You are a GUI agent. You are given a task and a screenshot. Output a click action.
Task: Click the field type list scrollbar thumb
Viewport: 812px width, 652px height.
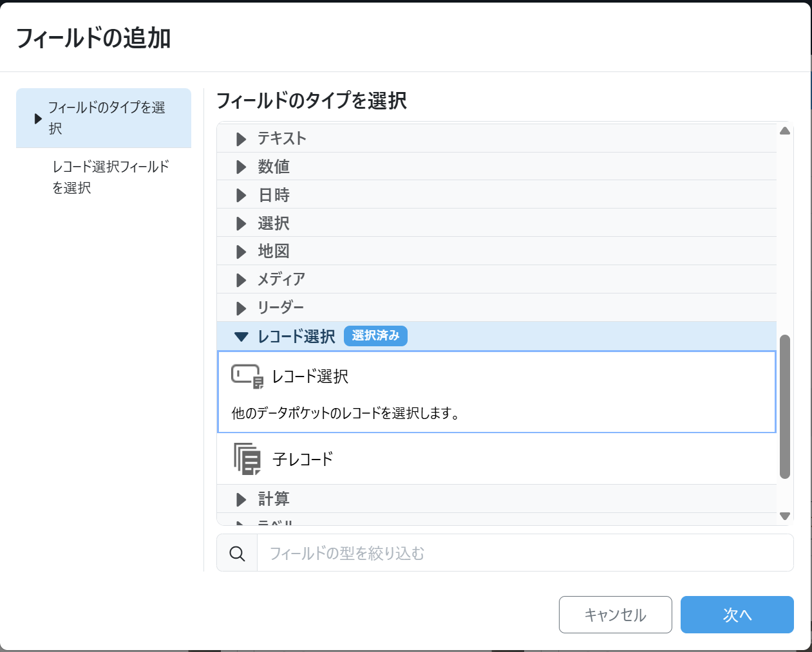(x=784, y=407)
